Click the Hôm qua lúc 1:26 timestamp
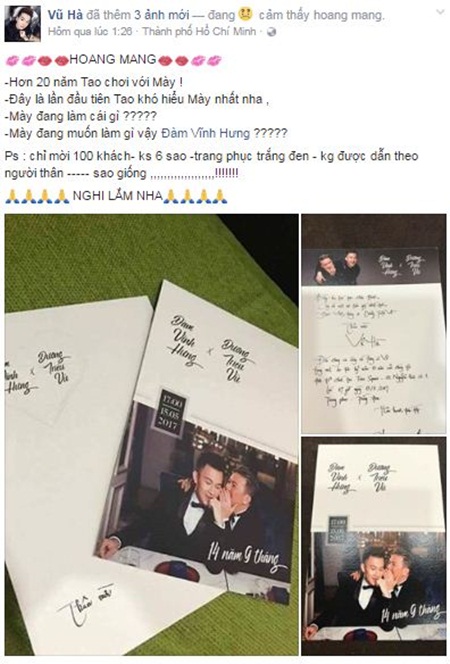Viewport: 450px width, 664px height. [x=90, y=32]
